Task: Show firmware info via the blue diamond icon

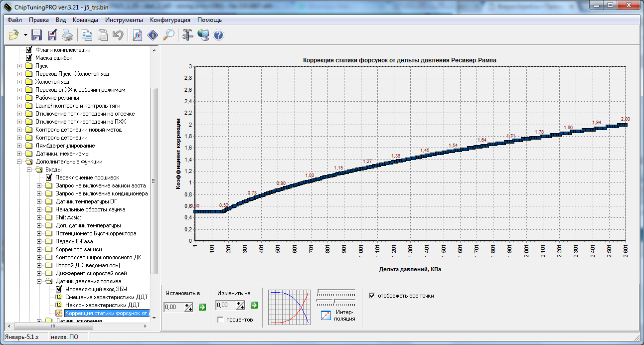Action: [x=153, y=35]
